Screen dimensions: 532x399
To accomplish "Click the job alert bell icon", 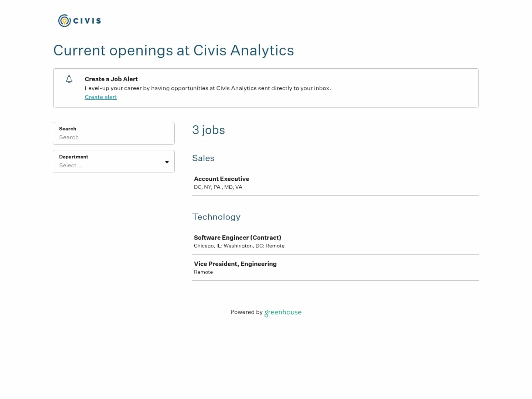I will [69, 79].
